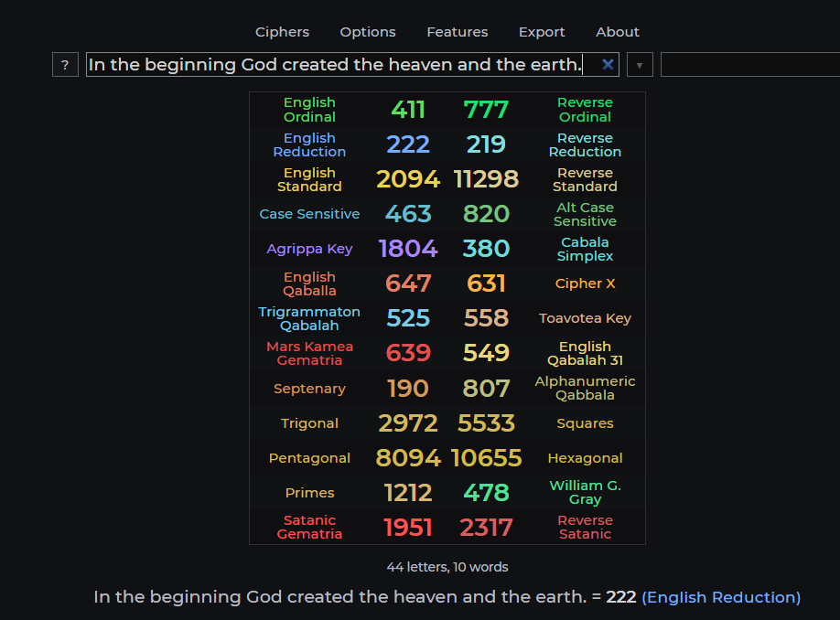Select the English Reduction cipher label
Viewport: 840px width, 620px height.
click(309, 145)
